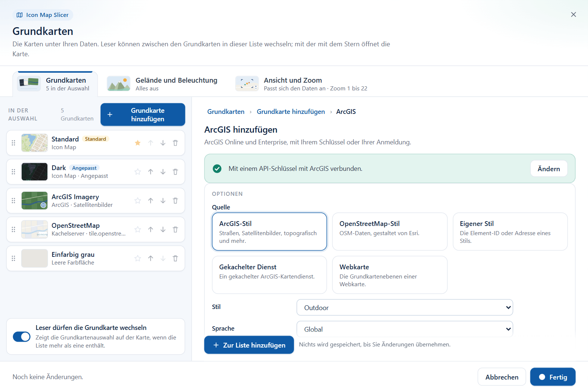
Task: Select the ArcGIS-Stil source option
Action: [269, 231]
